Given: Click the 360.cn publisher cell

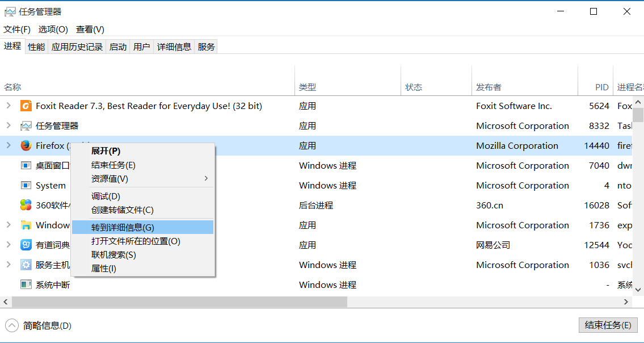Looking at the screenshot, I should point(490,205).
